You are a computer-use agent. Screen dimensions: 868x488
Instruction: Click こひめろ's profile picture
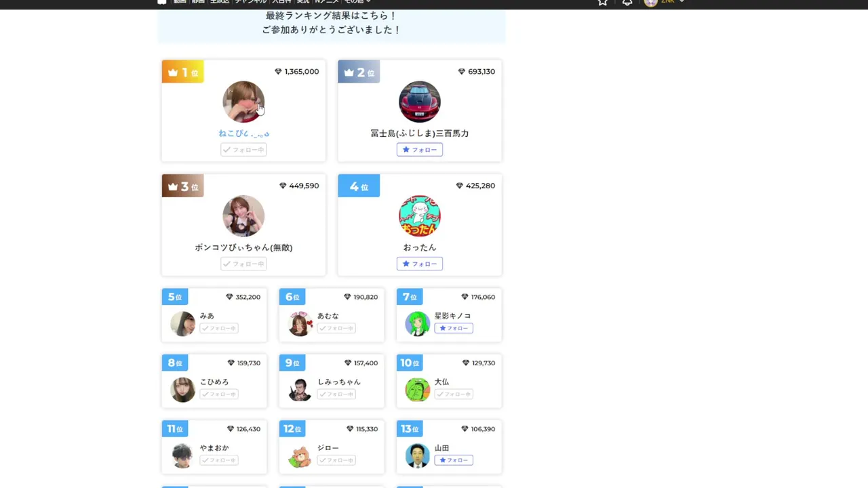tap(182, 389)
